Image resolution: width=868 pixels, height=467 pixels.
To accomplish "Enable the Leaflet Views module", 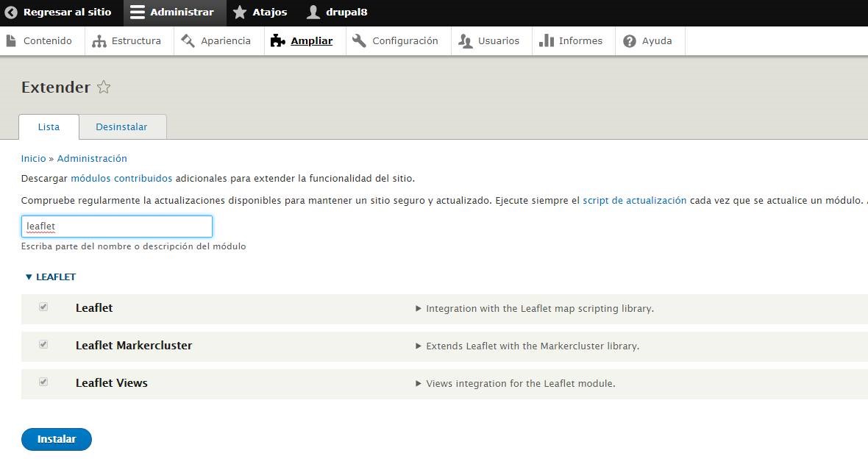I will (43, 382).
